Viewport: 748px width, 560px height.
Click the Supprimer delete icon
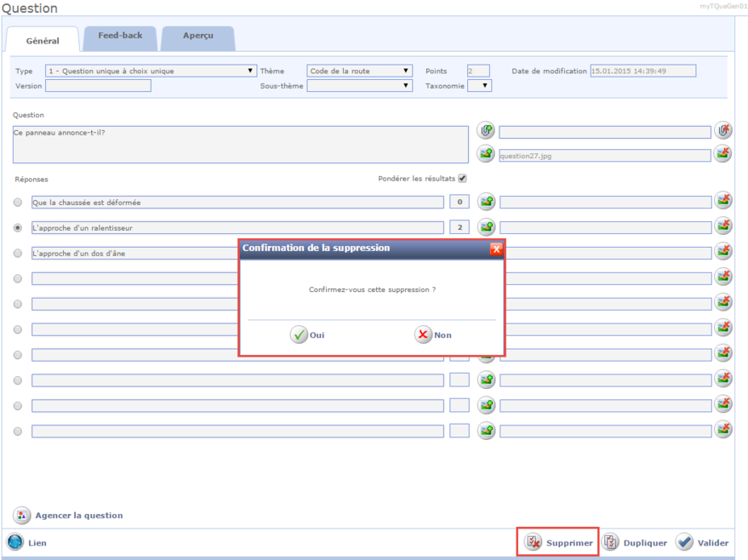pos(533,542)
